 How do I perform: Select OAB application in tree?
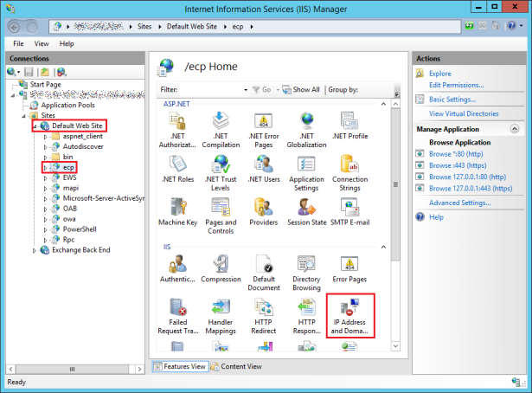[70, 209]
